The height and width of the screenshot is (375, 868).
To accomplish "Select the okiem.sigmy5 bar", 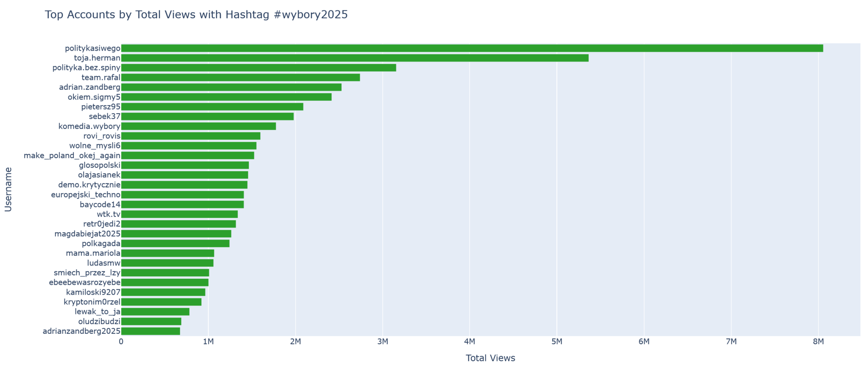I will 226,97.
